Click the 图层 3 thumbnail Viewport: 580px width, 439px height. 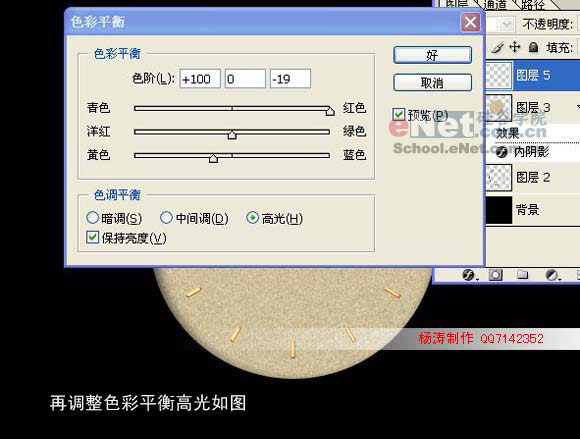[499, 108]
